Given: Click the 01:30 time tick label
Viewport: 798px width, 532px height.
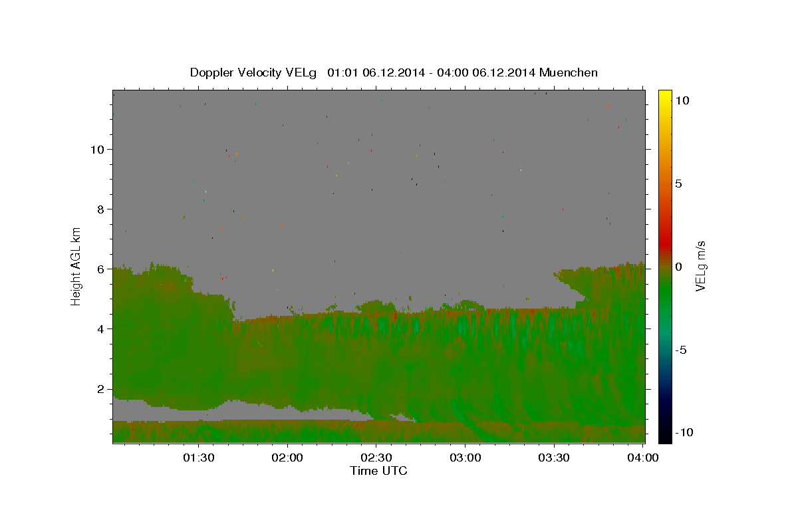Looking at the screenshot, I should (x=199, y=458).
